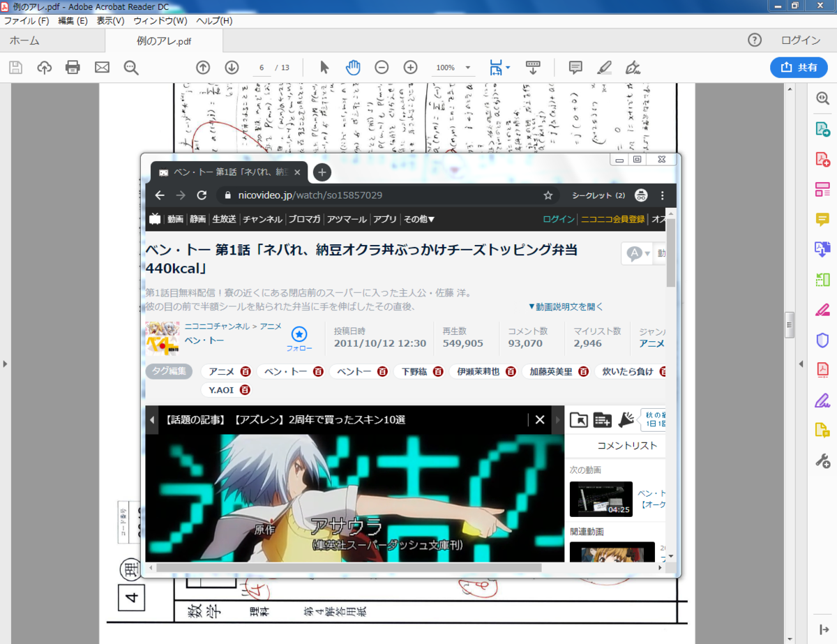Image resolution: width=837 pixels, height=644 pixels.
Task: Expand the left navigation pane arrow
Action: pos(5,364)
